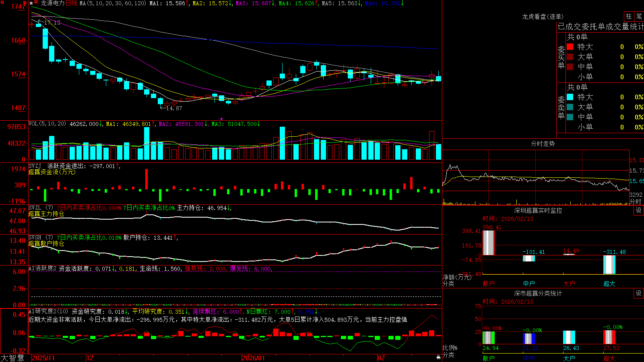Click the yellow MA2: 15.572 value
644x362 pixels.
pos(212,3)
